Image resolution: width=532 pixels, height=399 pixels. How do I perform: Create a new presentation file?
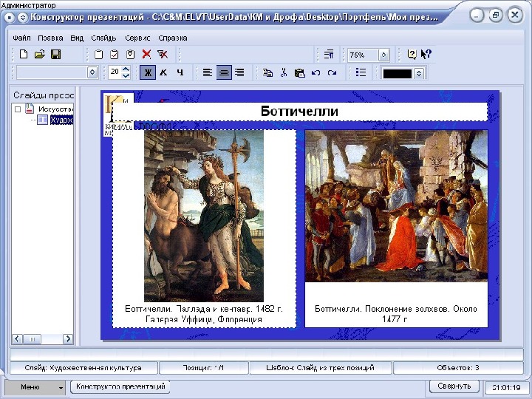click(x=24, y=54)
